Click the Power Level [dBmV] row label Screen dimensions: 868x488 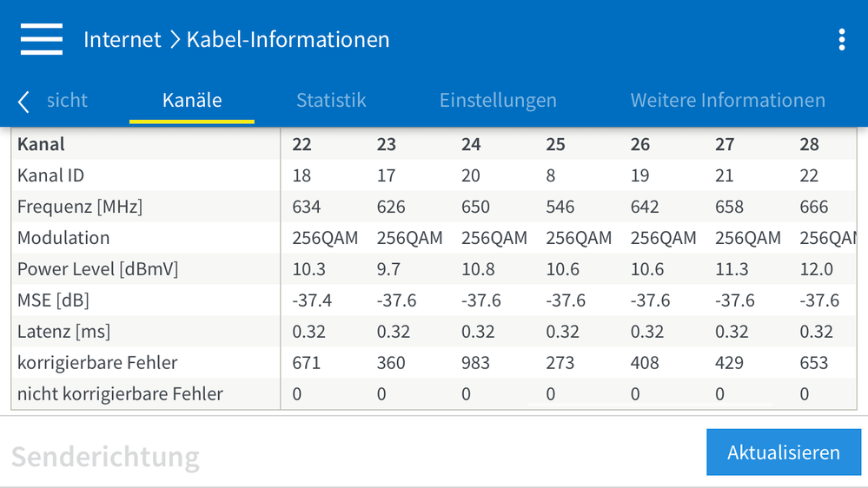coord(97,269)
